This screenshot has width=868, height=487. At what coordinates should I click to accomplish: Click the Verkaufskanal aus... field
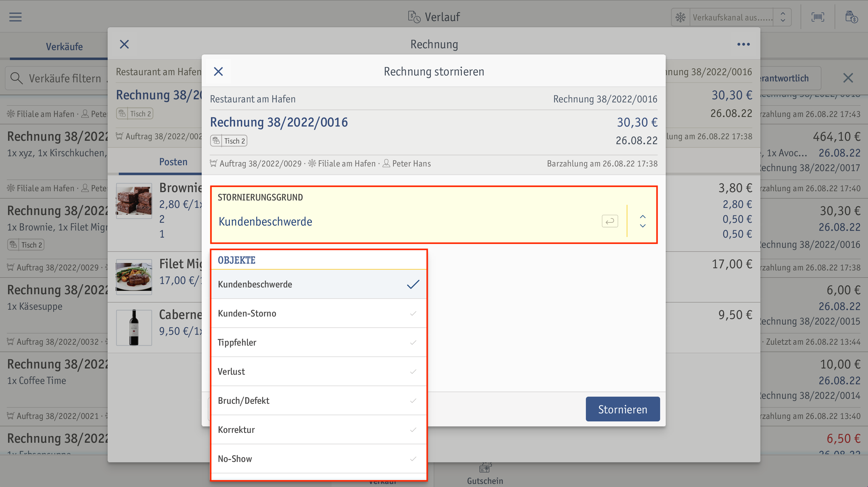[733, 17]
